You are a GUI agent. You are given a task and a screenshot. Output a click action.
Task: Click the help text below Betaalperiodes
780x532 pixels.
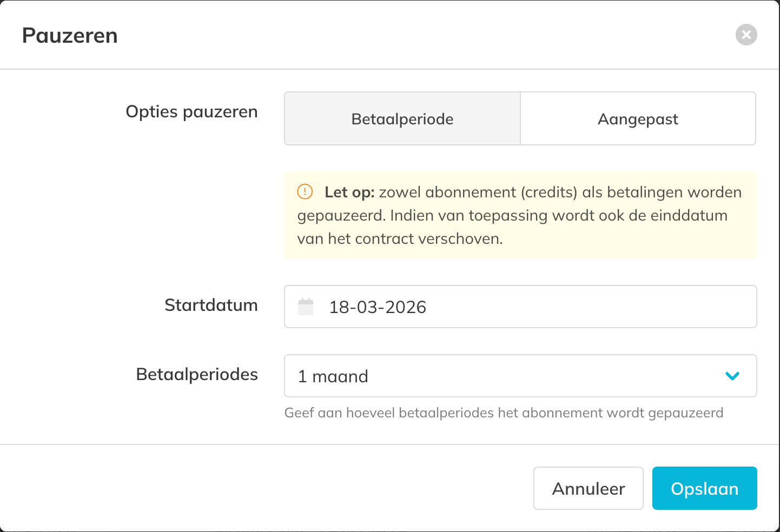[504, 413]
